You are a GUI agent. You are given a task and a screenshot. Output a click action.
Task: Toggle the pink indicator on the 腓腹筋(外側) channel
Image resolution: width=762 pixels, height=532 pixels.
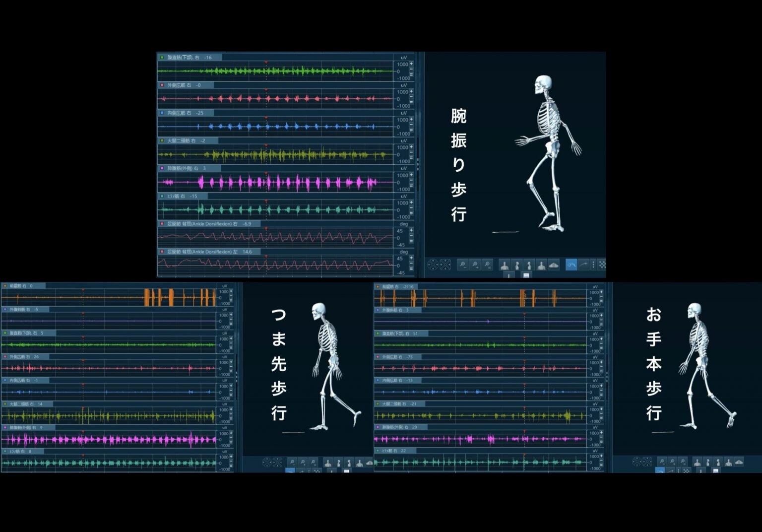161,168
